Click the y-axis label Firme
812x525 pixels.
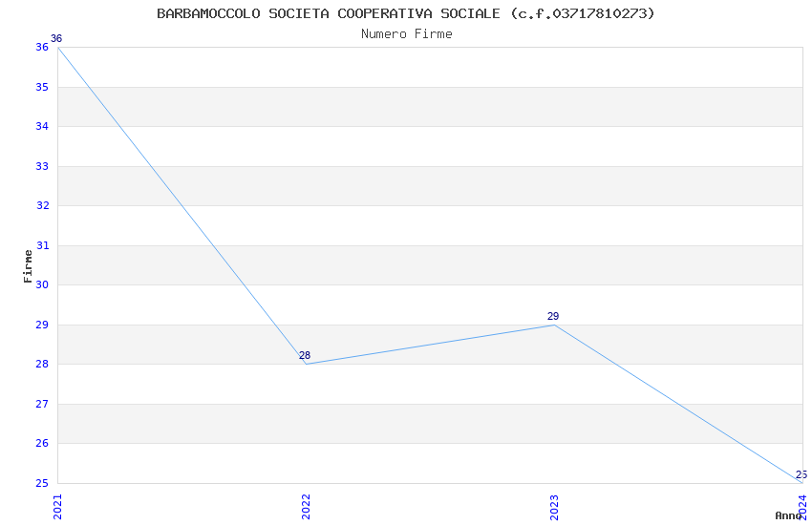click(x=28, y=266)
